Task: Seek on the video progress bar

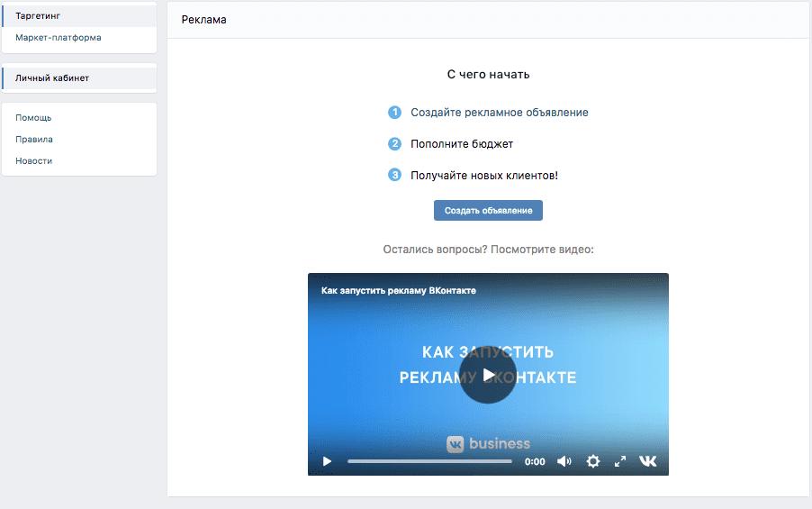Action: (x=429, y=461)
